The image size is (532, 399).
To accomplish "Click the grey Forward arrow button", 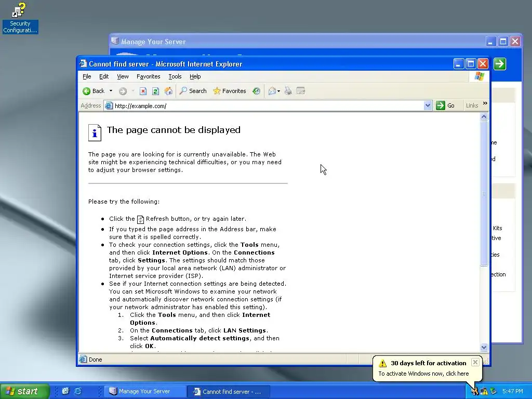I will (x=123, y=91).
